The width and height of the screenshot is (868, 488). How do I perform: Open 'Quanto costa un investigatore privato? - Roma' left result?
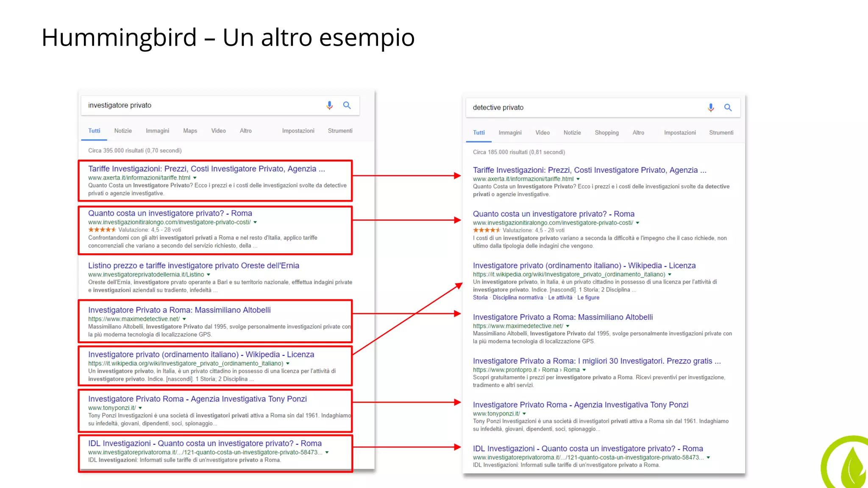(170, 213)
